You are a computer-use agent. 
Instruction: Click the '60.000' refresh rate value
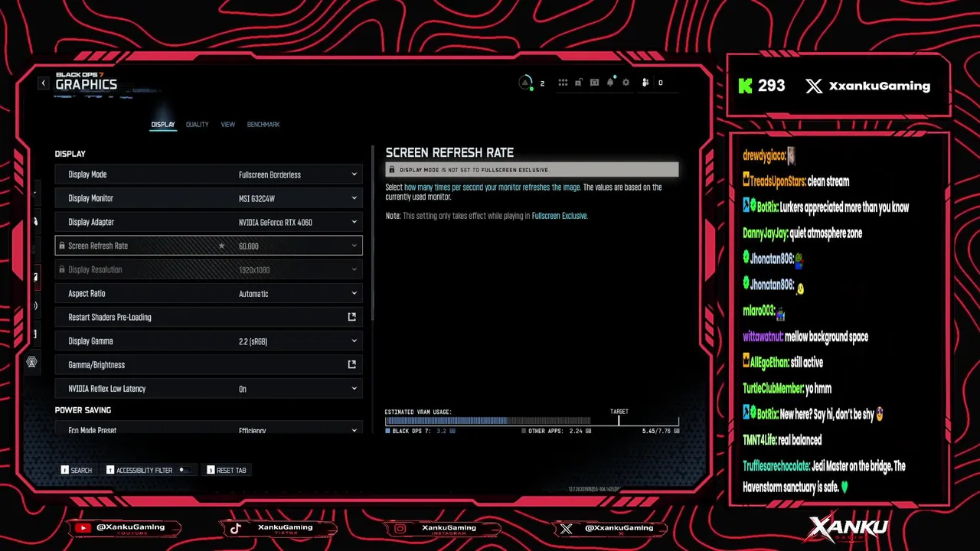coord(249,246)
